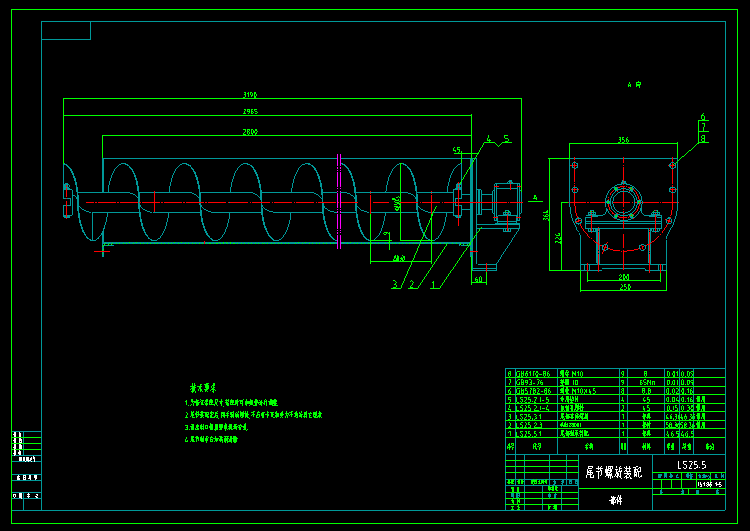Select the 0.04 weight cell
The width and height of the screenshot is (750, 531).
(672, 399)
